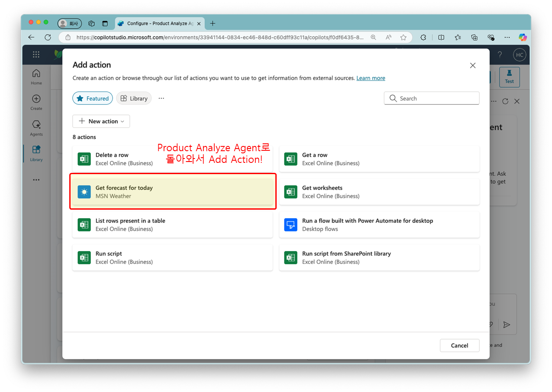The image size is (552, 392).
Task: Open the Split screen icon
Action: click(x=441, y=37)
